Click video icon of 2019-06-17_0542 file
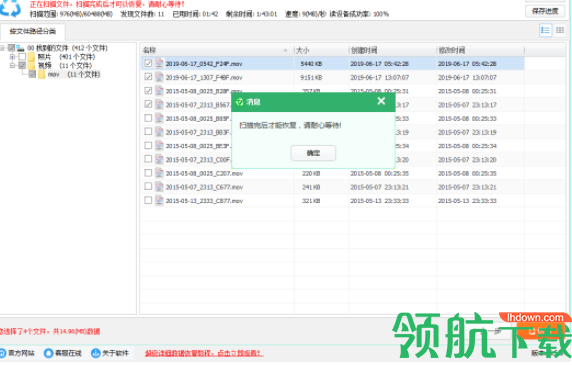Viewport: 572px width, 365px height. click(159, 63)
